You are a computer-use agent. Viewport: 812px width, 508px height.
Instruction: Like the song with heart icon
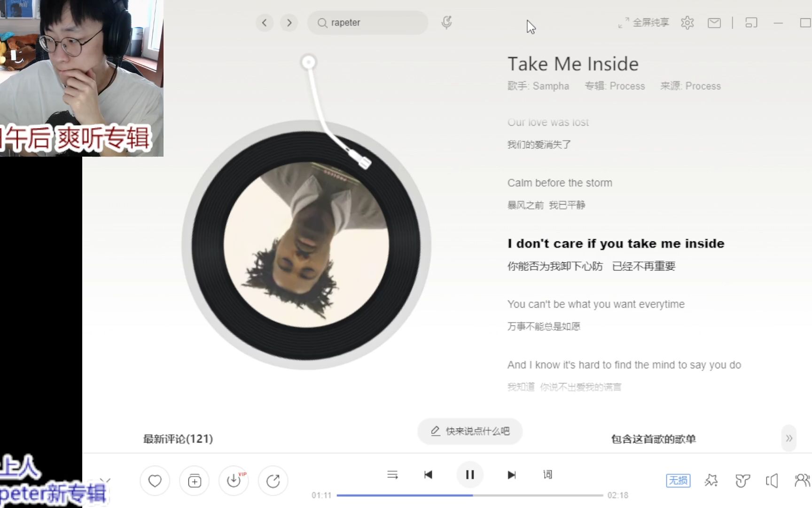point(155,481)
